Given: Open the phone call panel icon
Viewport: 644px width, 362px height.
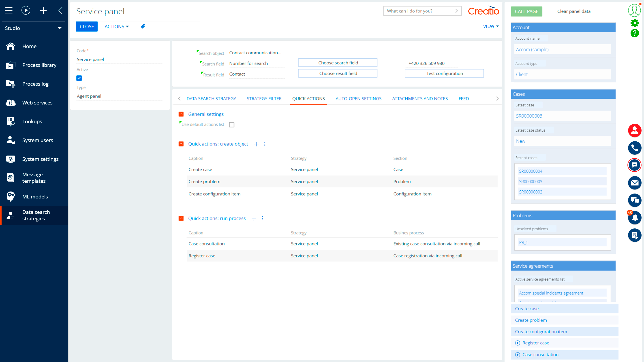Looking at the screenshot, I should point(635,148).
